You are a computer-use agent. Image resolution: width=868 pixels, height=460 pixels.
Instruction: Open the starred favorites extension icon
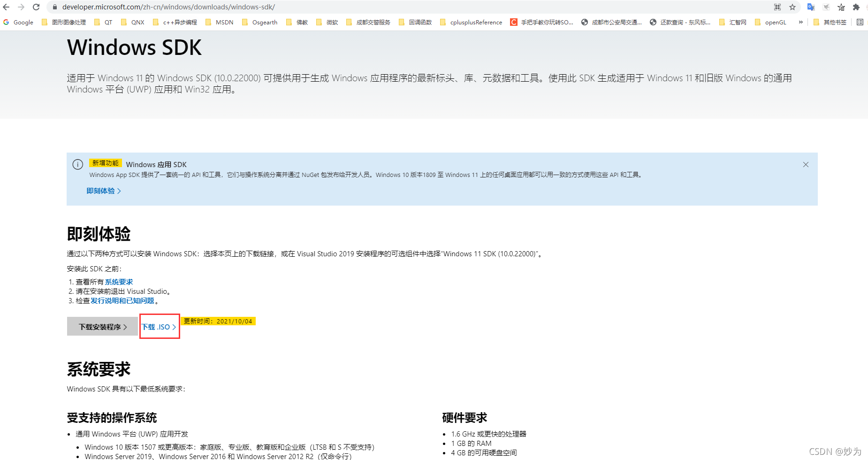(841, 7)
